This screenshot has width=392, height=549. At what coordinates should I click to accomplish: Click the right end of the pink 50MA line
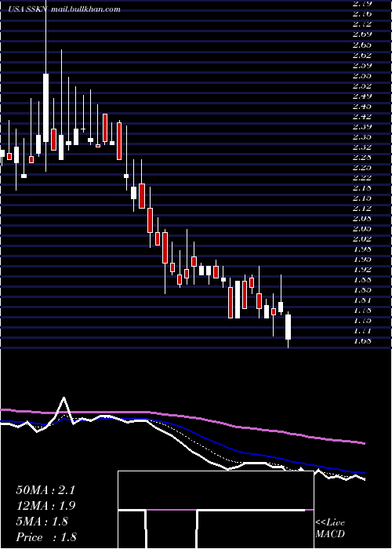(365, 444)
